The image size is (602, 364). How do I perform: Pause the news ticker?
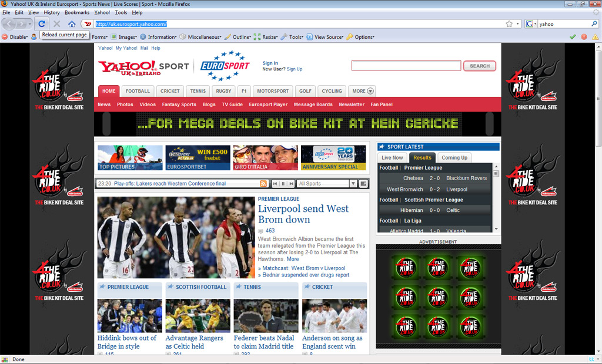pos(283,184)
